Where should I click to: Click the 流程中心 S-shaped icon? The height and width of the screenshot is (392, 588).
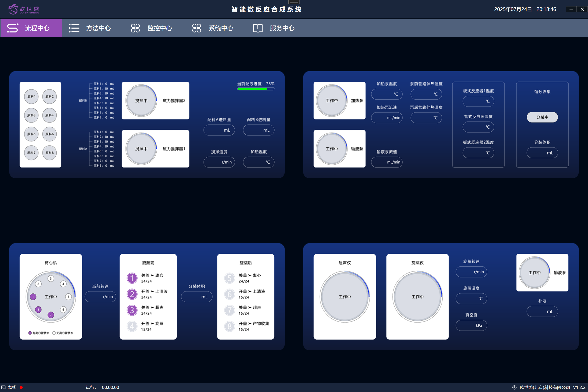click(12, 28)
